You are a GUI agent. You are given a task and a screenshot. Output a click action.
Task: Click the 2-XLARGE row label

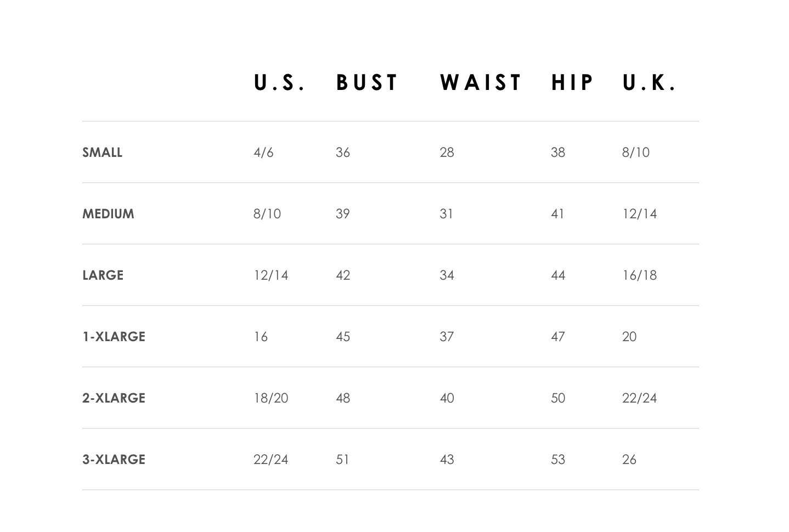pos(114,398)
